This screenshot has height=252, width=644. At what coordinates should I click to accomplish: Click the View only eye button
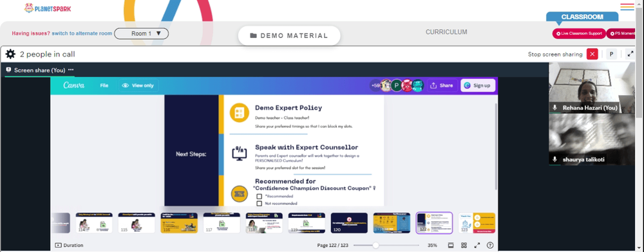pyautogui.click(x=139, y=85)
